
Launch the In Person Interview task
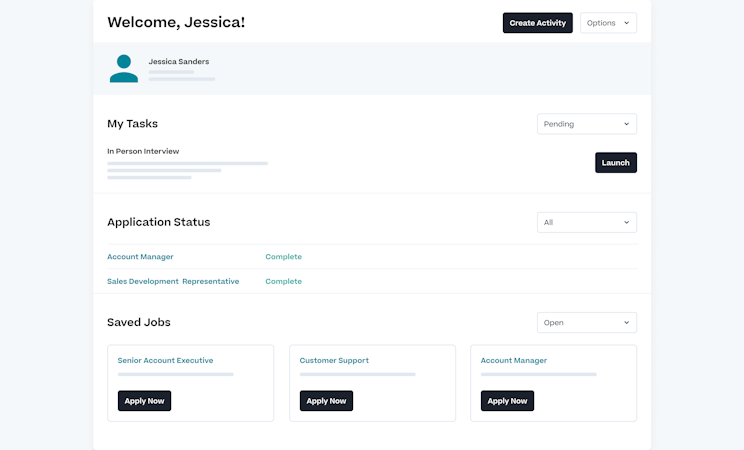(x=615, y=163)
